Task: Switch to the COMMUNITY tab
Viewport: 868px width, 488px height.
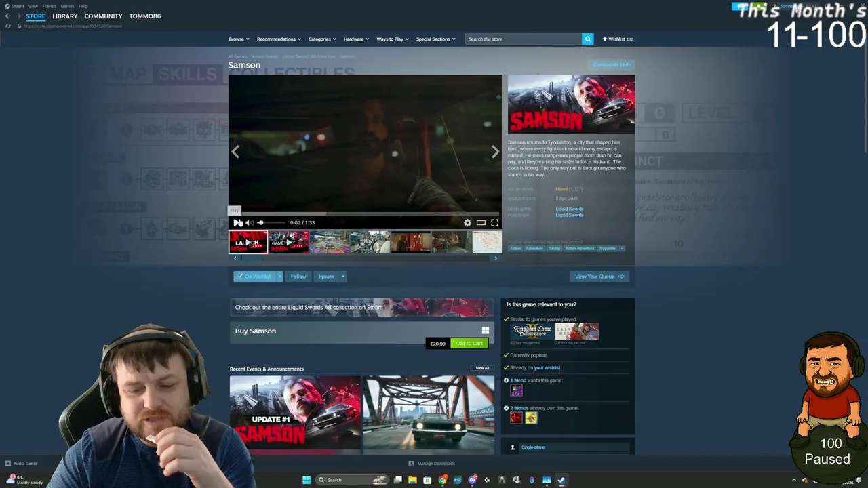Action: 103,16
